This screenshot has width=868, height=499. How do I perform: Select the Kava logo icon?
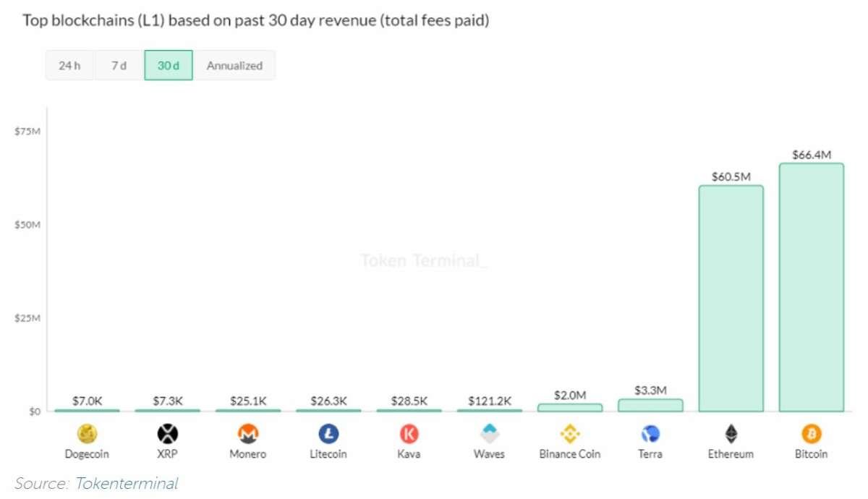409,434
